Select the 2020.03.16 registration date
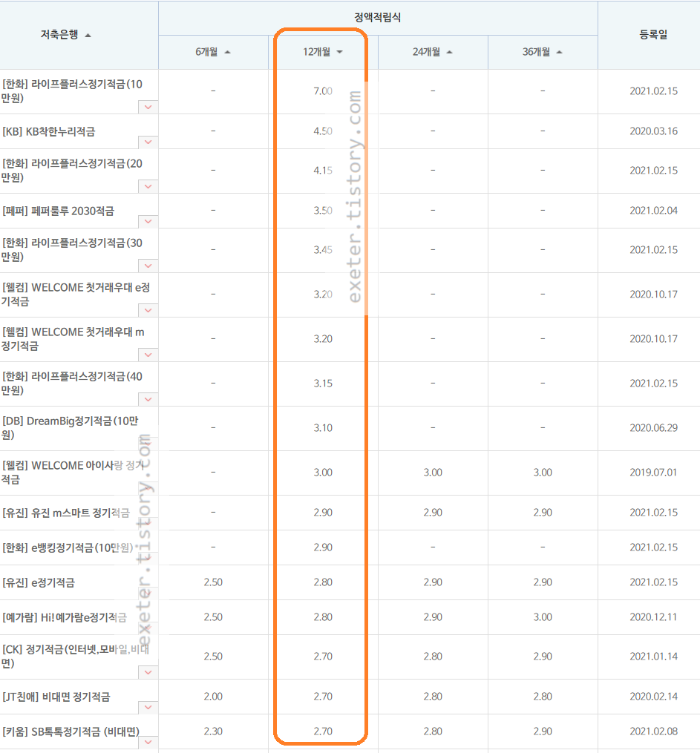700x753 pixels. coord(653,131)
